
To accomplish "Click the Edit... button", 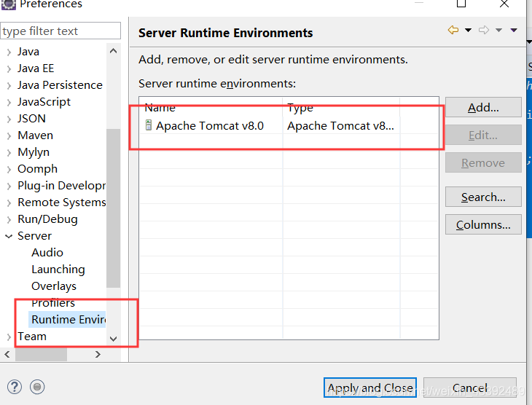I will (x=483, y=135).
